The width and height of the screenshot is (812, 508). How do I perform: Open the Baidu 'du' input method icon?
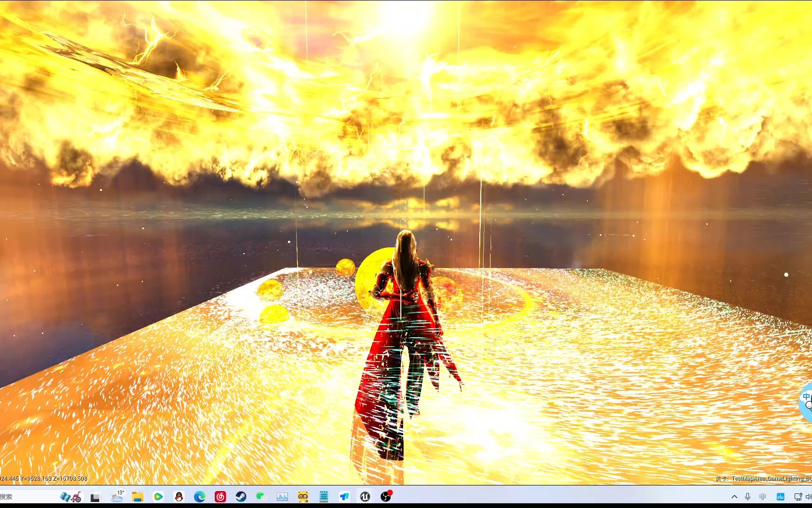781,497
